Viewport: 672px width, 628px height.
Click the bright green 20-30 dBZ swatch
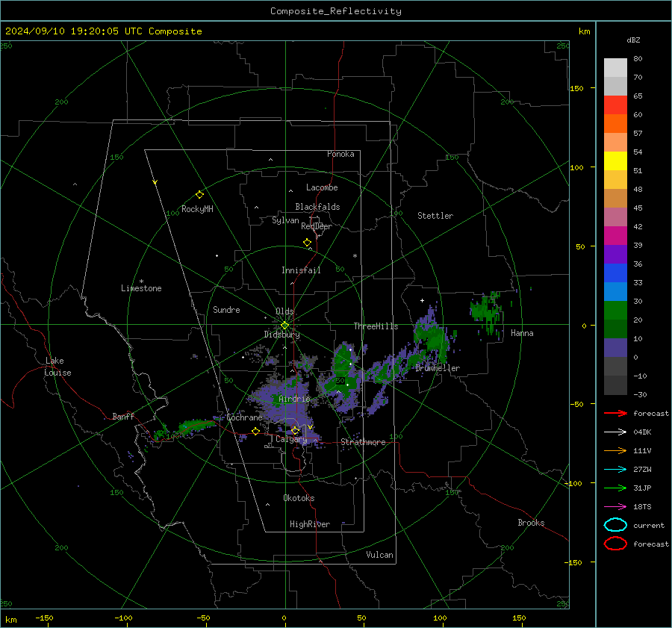[615, 311]
